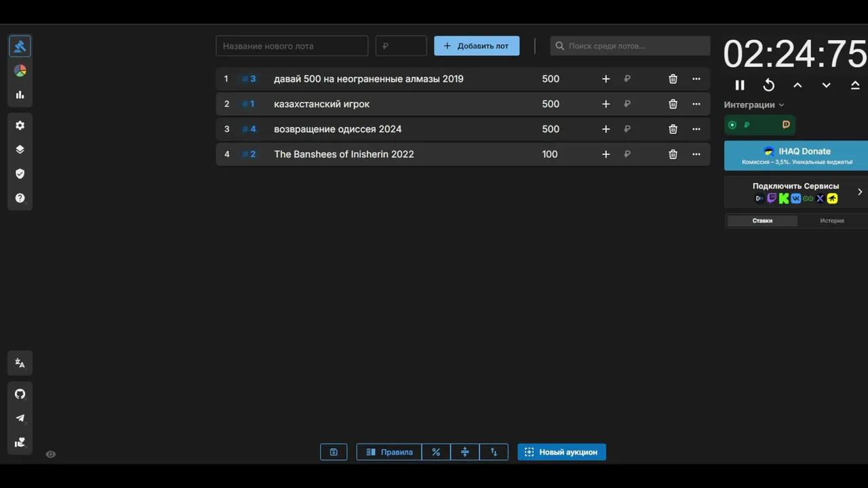Screen dimensions: 868x488
Task: Click the Добавить лот button
Action: click(477, 46)
